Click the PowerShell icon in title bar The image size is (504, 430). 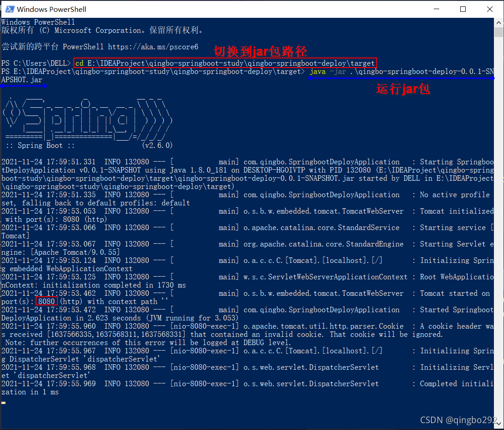click(x=10, y=9)
